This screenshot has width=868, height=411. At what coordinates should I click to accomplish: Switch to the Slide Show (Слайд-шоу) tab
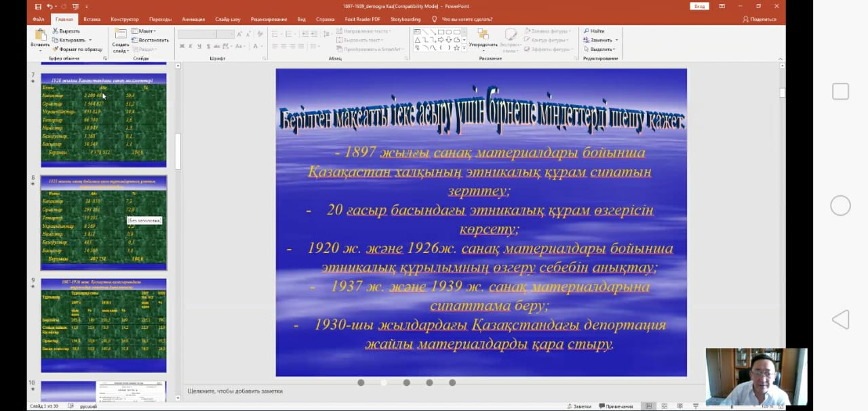click(x=228, y=20)
